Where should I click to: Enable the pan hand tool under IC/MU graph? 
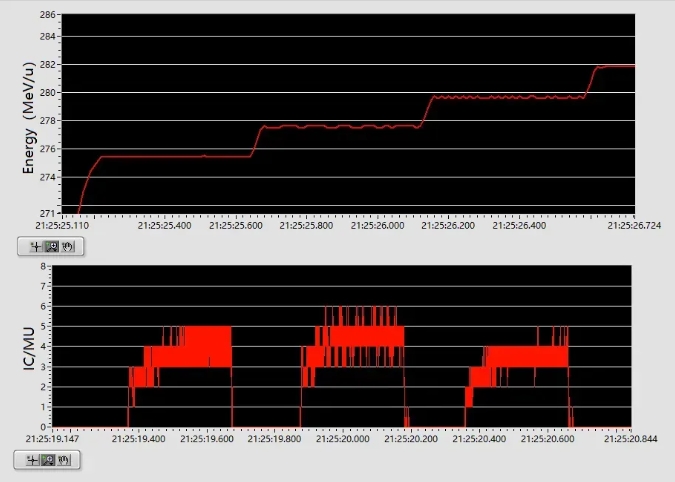click(x=64, y=460)
